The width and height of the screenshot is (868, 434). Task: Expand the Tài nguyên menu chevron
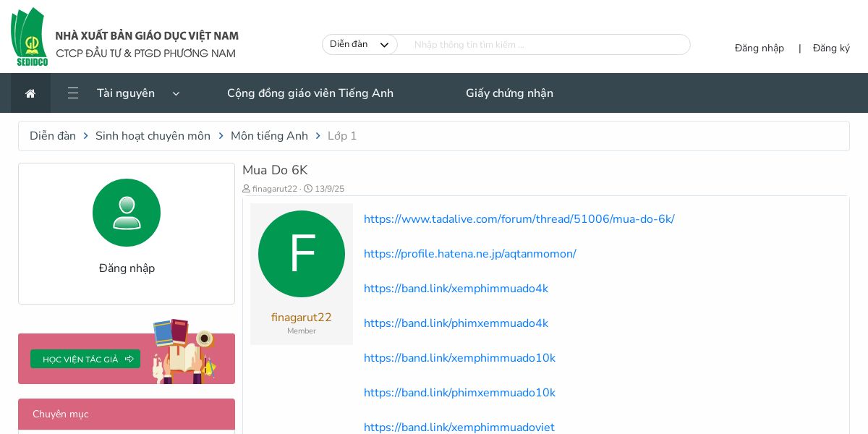click(176, 93)
